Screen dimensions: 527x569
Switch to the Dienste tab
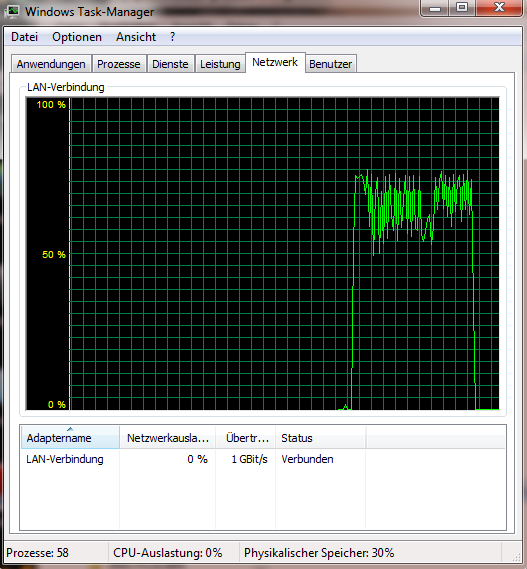click(170, 64)
